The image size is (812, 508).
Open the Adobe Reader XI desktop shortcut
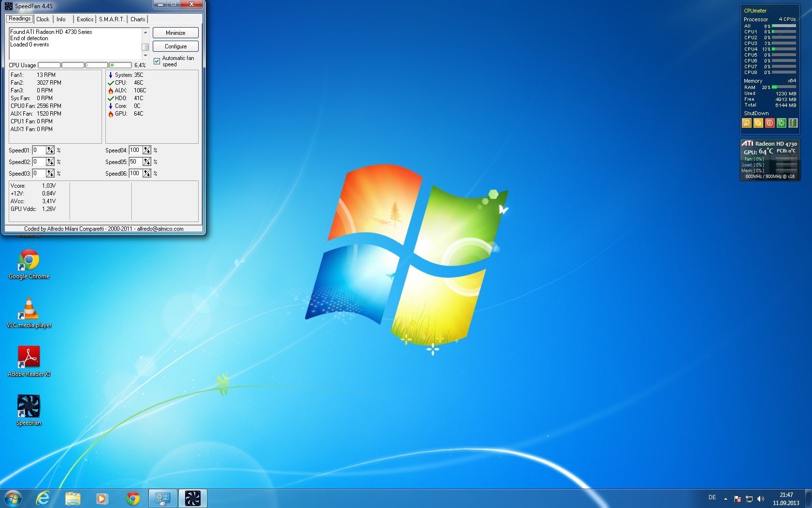pos(29,361)
